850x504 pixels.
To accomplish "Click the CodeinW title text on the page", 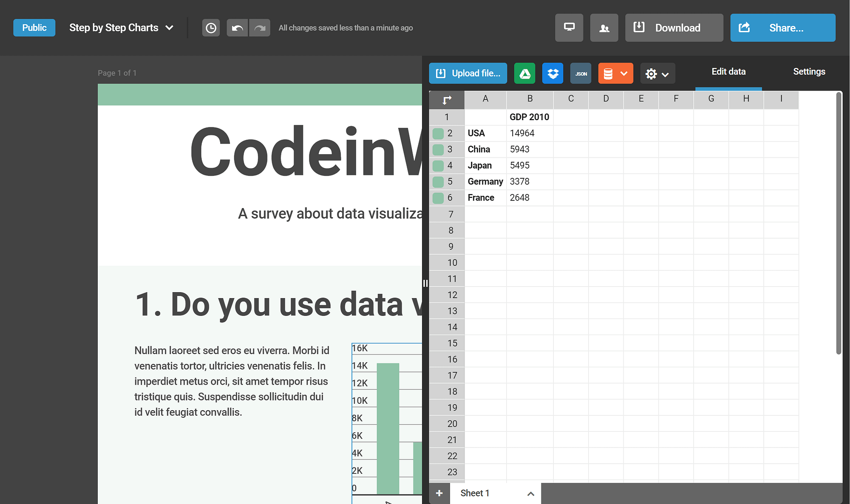I will point(306,152).
